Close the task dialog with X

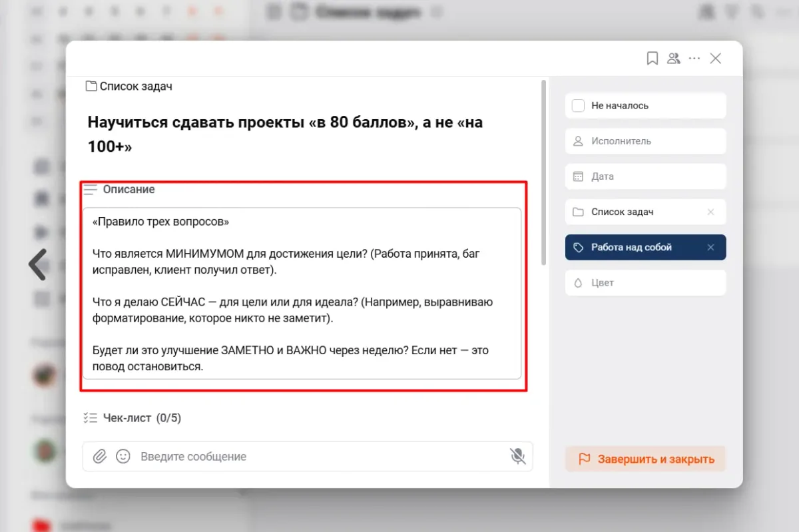tap(716, 59)
